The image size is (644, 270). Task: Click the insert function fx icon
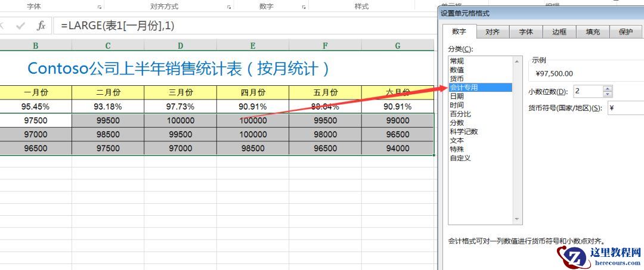tap(41, 26)
